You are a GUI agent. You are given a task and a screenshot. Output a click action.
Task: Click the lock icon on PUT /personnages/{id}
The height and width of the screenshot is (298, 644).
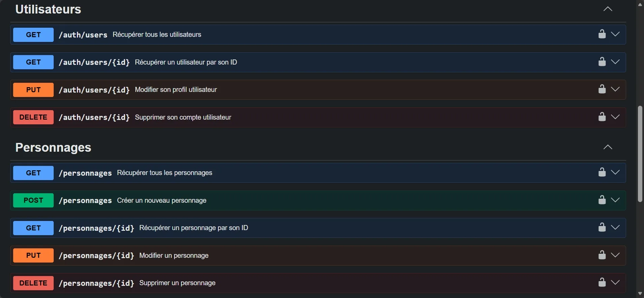click(602, 255)
